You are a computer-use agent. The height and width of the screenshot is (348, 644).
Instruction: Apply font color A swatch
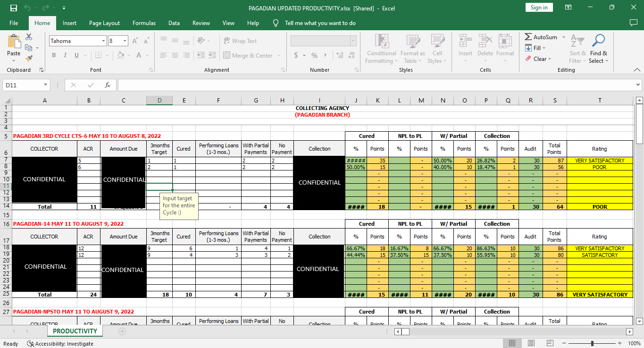pyautogui.click(x=139, y=55)
